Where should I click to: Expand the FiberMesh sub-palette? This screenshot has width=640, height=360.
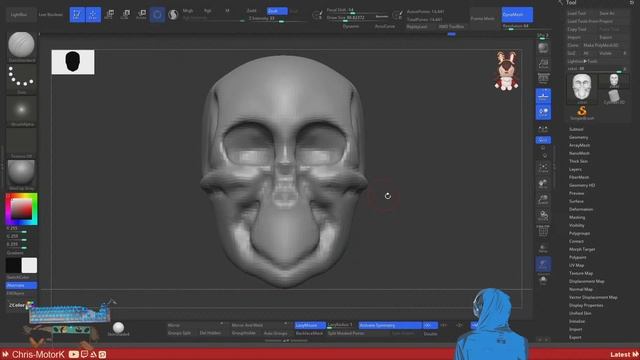579,178
